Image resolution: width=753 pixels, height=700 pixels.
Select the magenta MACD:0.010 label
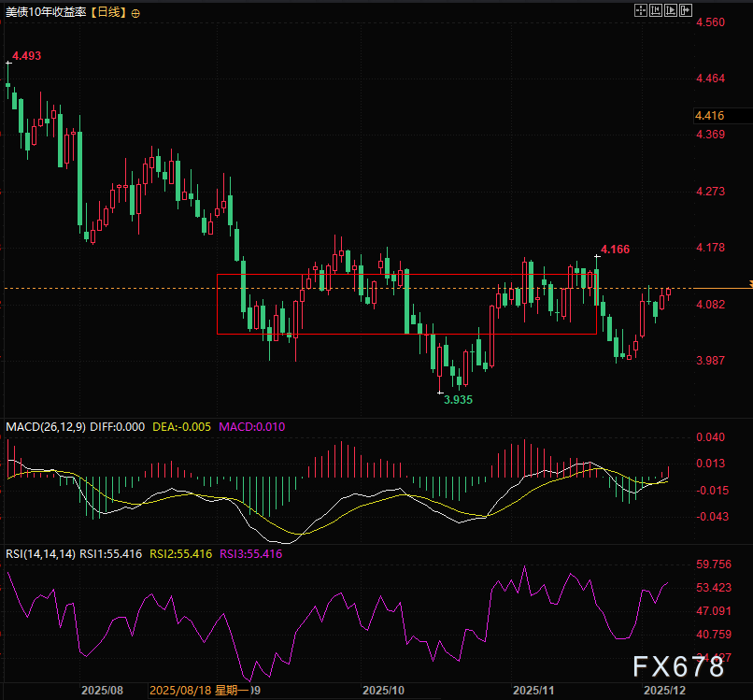coord(252,426)
